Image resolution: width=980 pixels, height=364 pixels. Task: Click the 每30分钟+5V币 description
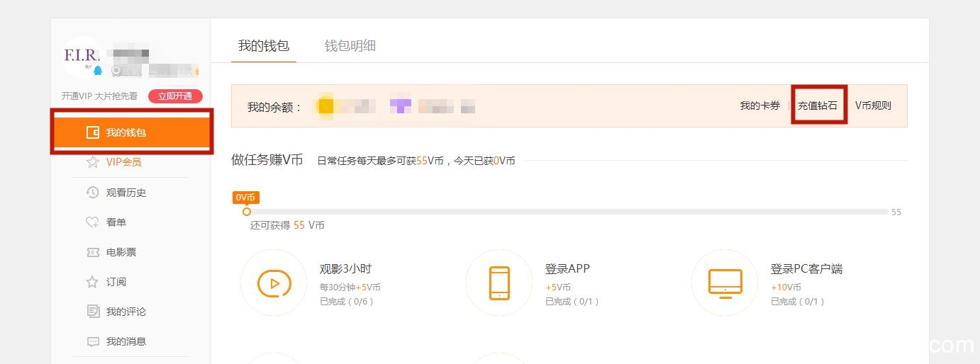pyautogui.click(x=350, y=288)
